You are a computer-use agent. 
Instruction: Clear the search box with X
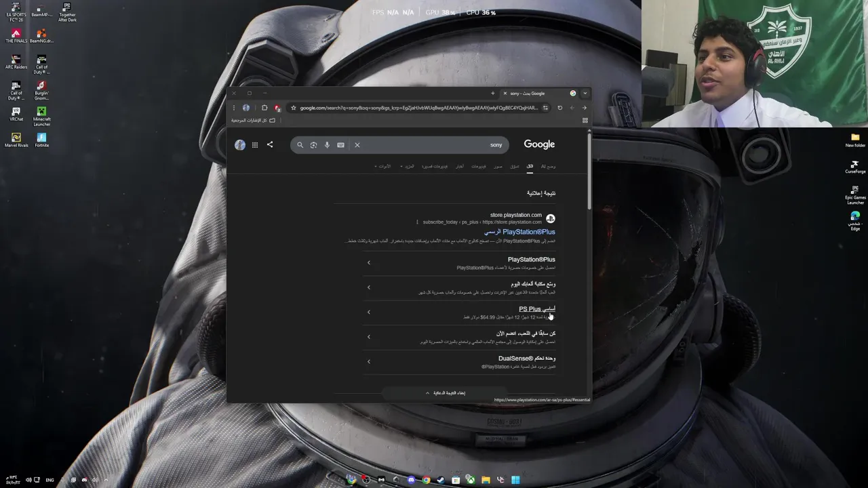[x=357, y=144]
